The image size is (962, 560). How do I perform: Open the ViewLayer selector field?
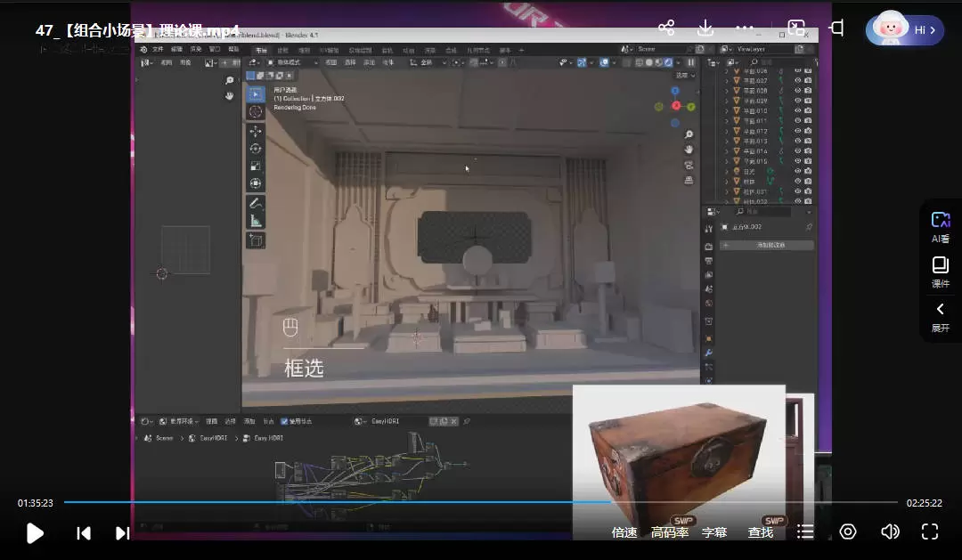tap(766, 49)
